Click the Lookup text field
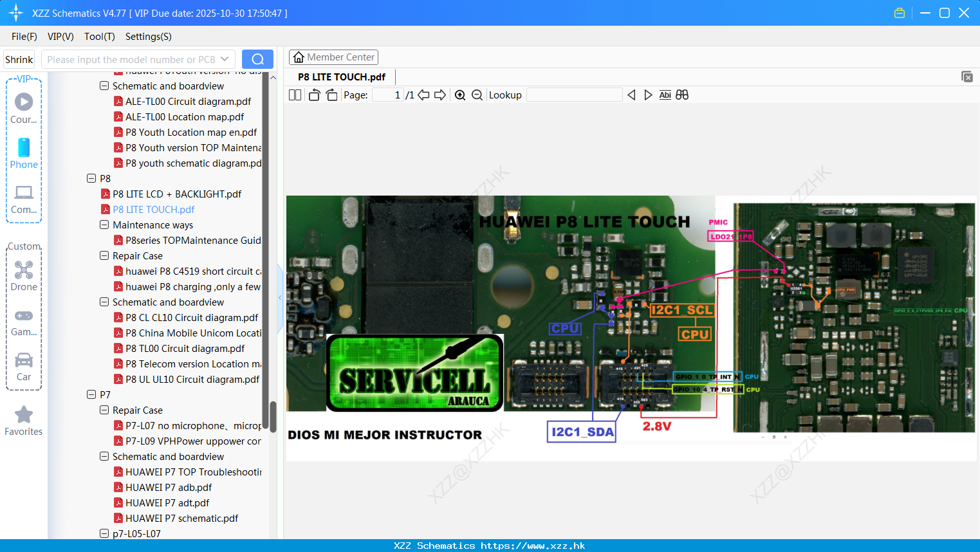The height and width of the screenshot is (552, 980). point(575,95)
